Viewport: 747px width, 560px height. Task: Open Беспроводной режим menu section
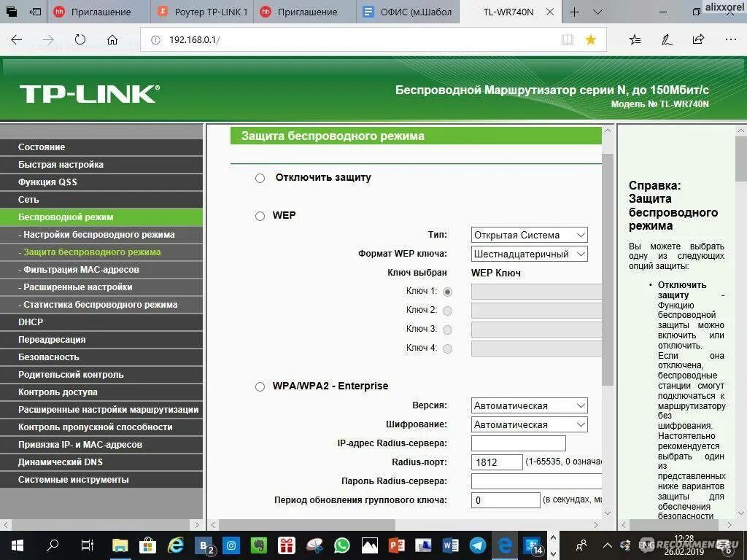101,217
